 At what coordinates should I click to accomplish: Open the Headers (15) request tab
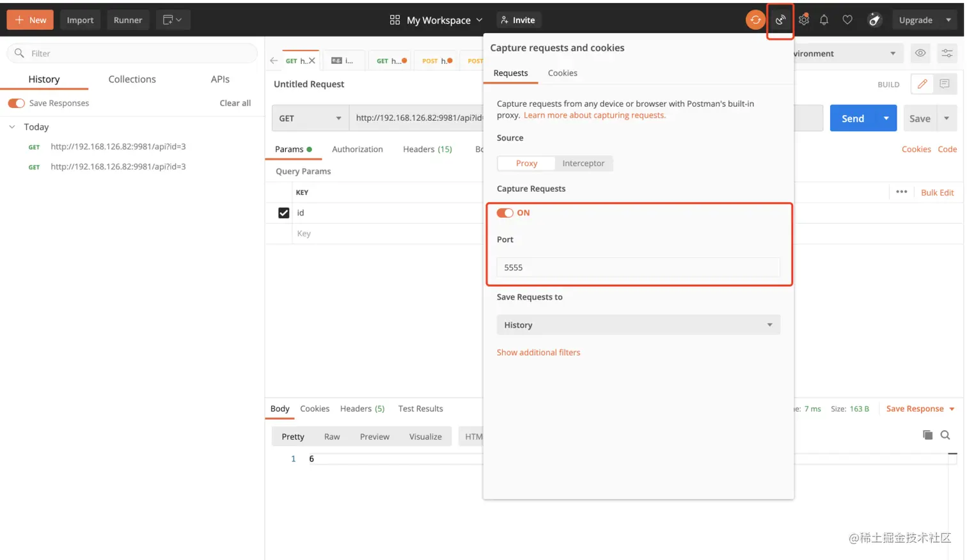click(x=427, y=149)
